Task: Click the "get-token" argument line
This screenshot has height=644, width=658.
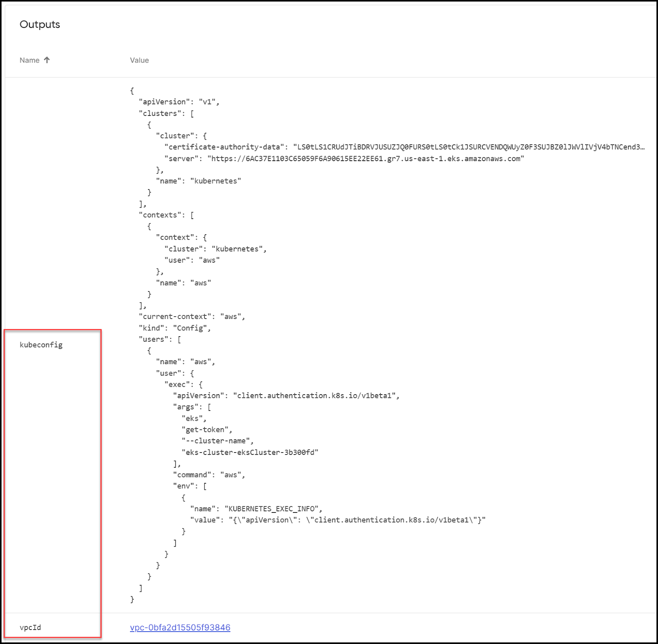Action: click(x=207, y=430)
